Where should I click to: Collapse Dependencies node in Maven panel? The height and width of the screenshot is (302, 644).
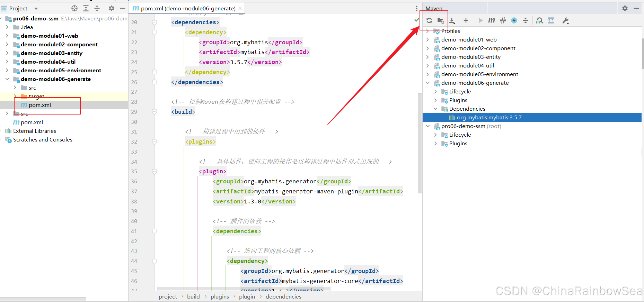(x=435, y=109)
